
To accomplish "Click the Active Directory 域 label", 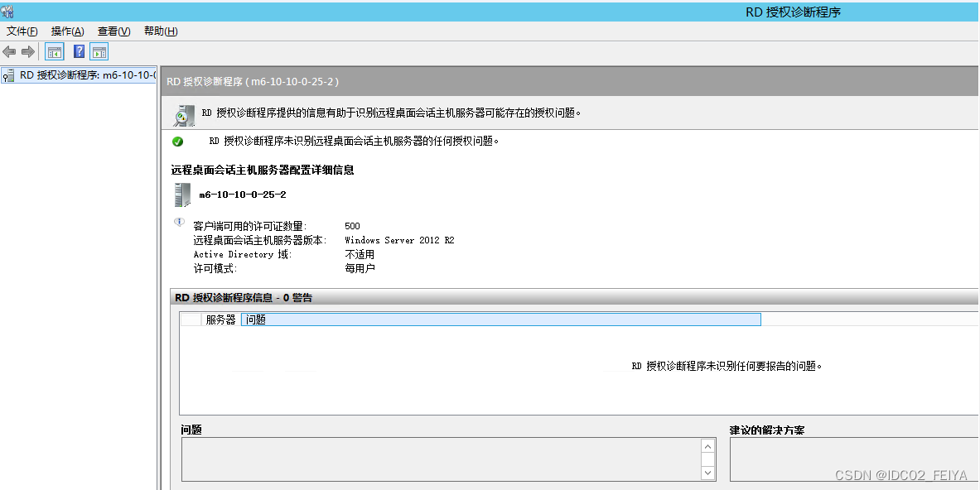I will point(243,254).
